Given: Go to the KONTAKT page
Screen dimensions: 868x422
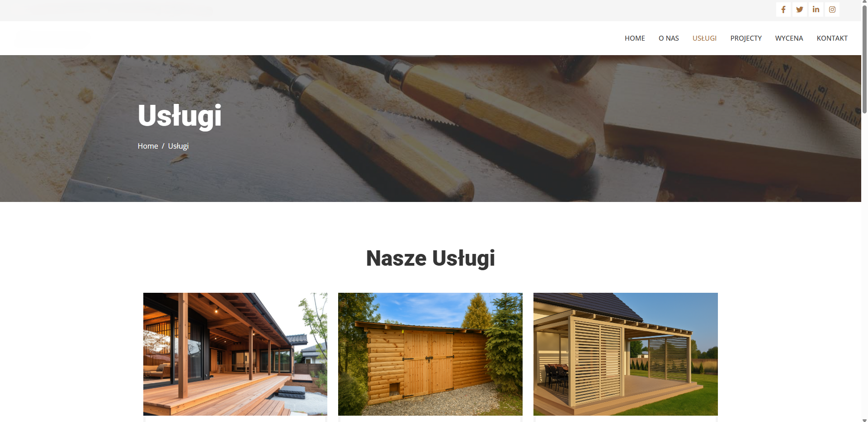Looking at the screenshot, I should (832, 38).
